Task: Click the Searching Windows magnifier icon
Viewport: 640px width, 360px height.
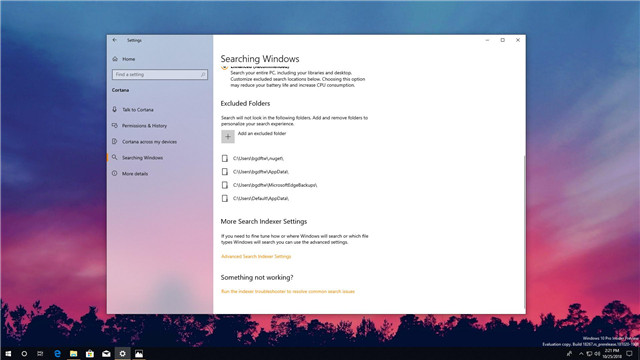Action: click(115, 158)
